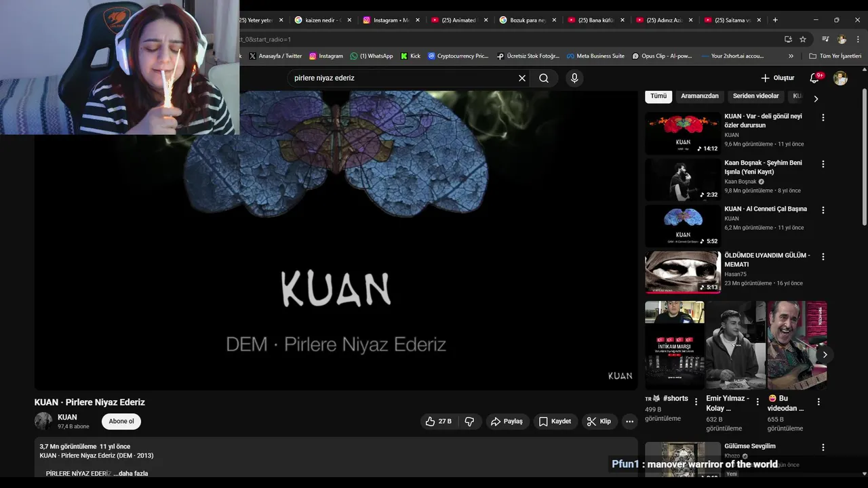Open Chrome profile avatar
This screenshot has width=868, height=488.
click(842, 39)
